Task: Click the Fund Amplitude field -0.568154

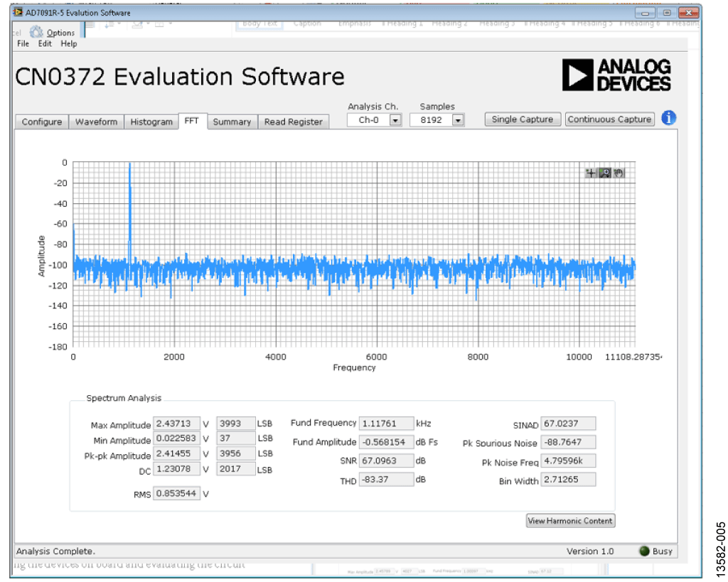Action: 386,442
